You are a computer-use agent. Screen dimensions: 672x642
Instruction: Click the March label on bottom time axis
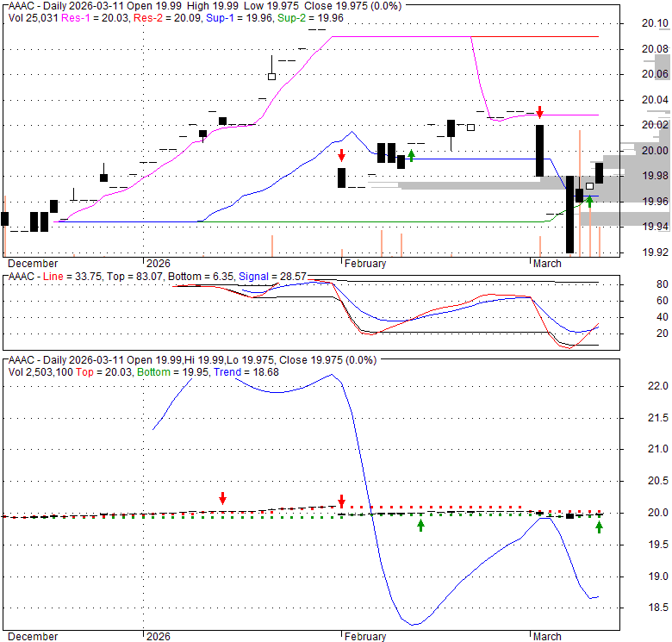pos(547,637)
